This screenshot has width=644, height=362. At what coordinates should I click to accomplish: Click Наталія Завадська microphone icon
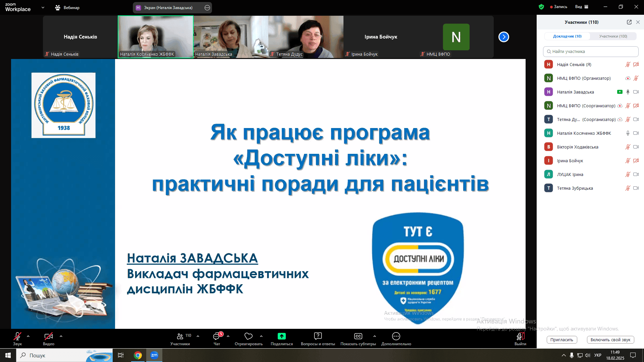[x=628, y=92]
